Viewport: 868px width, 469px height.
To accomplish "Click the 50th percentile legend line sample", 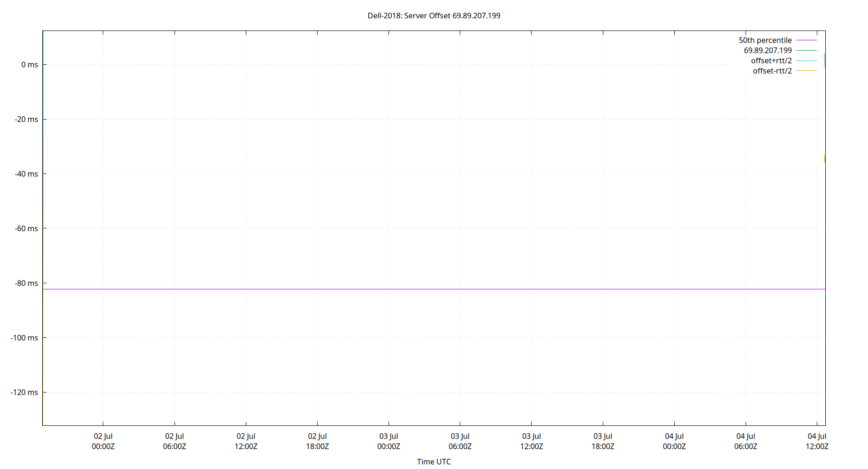I will [x=807, y=40].
